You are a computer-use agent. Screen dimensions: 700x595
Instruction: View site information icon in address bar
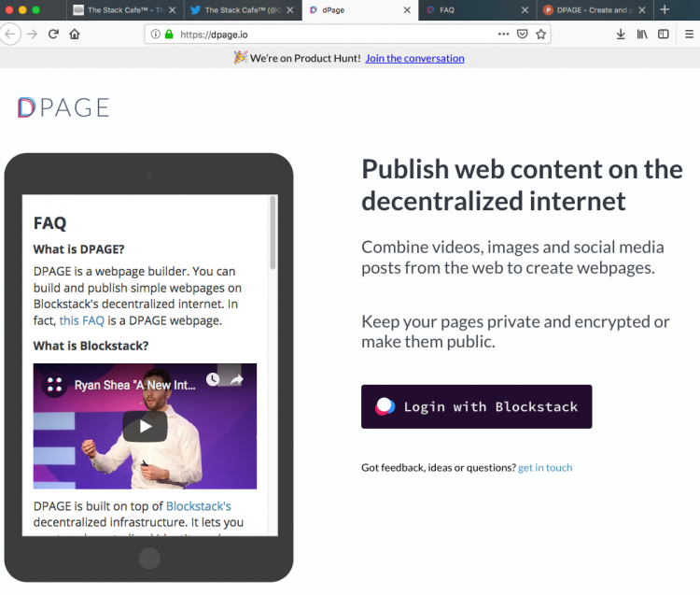click(155, 34)
